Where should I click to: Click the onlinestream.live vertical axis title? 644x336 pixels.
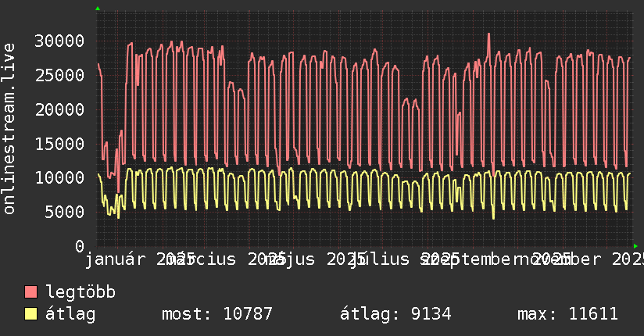click(9, 129)
